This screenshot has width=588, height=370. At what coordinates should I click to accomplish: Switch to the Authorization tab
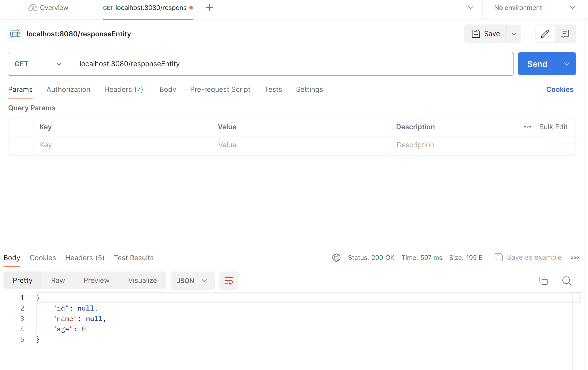(x=68, y=89)
